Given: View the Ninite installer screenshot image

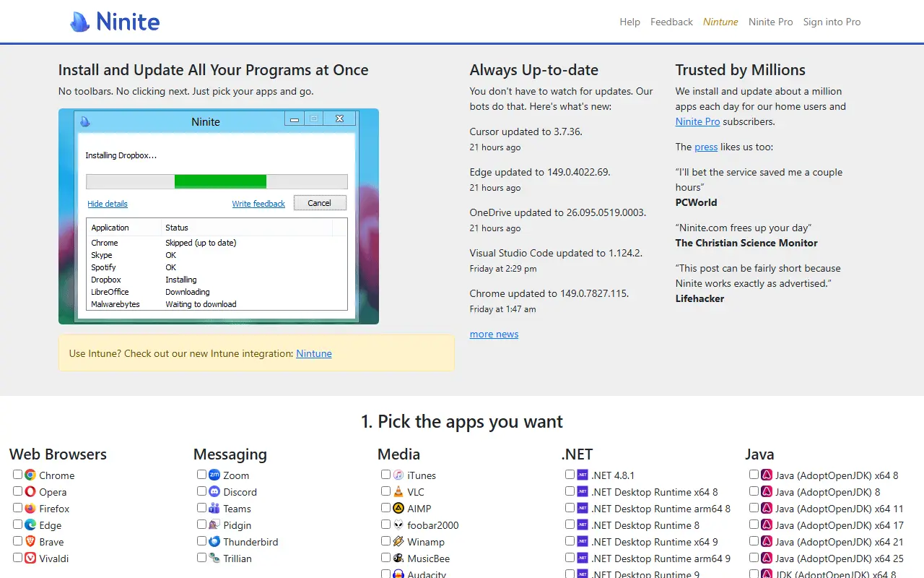Looking at the screenshot, I should tap(219, 216).
